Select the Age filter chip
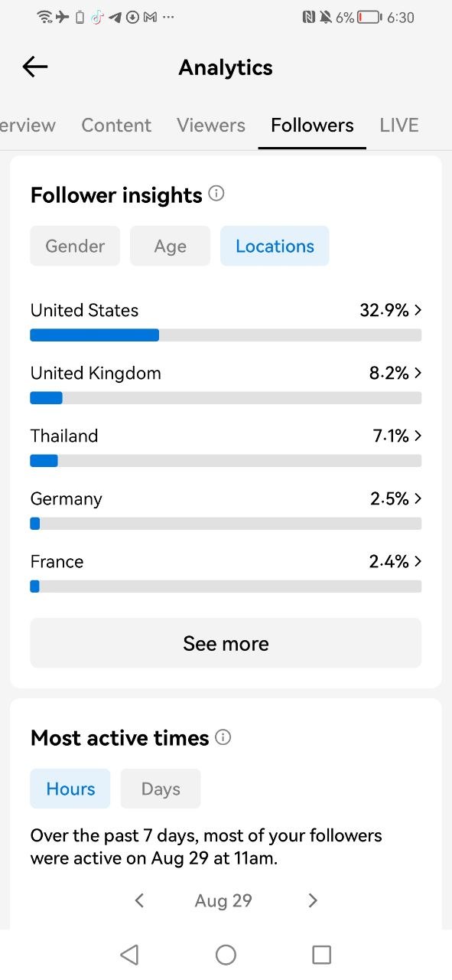 point(170,246)
